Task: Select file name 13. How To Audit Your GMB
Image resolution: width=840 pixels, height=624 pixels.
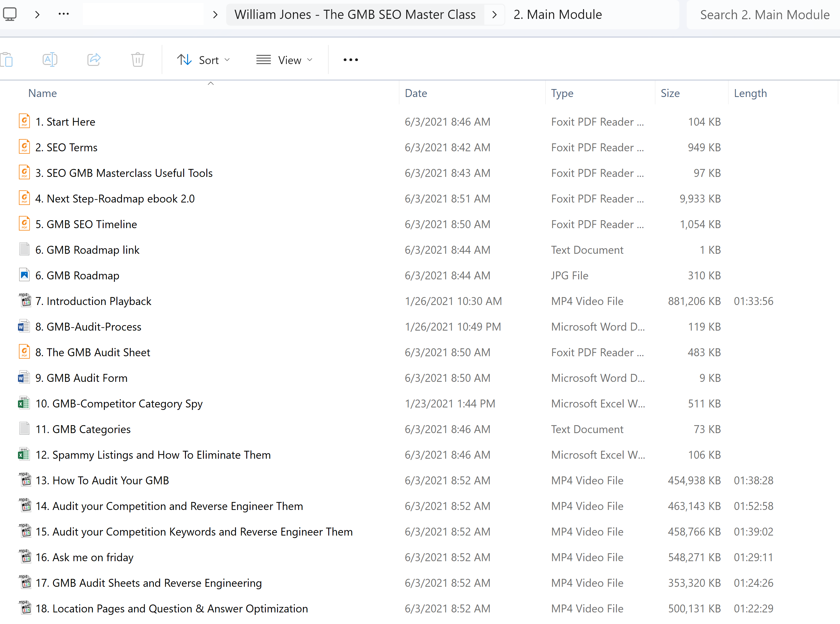Action: click(102, 480)
